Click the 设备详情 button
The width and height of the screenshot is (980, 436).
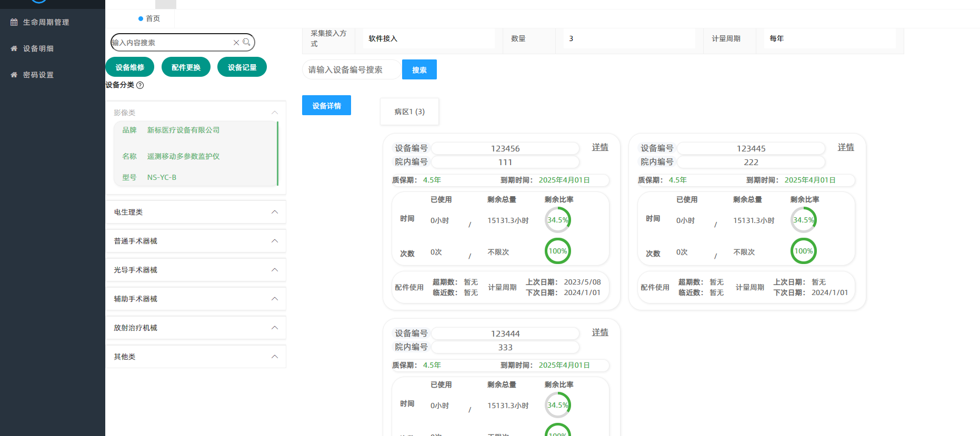[326, 105]
